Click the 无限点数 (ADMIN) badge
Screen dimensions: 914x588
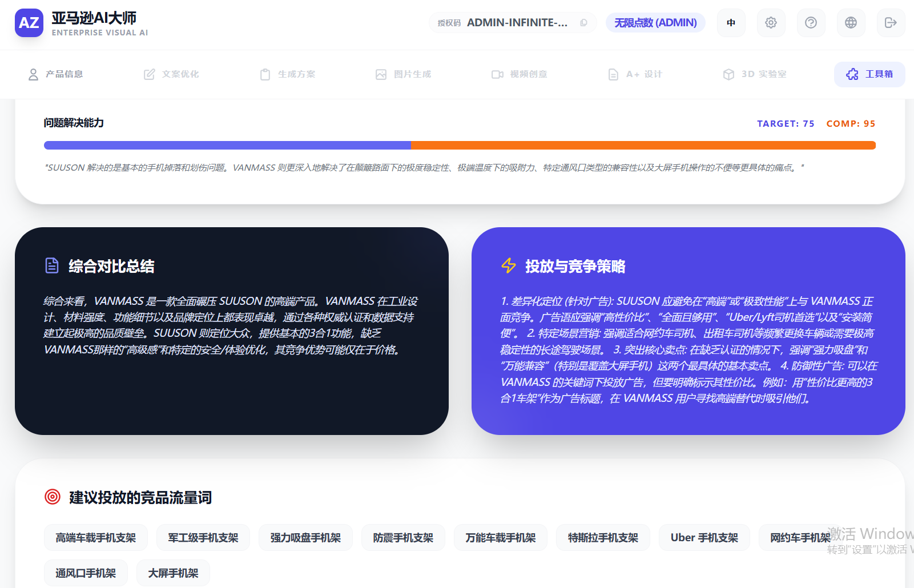point(655,23)
